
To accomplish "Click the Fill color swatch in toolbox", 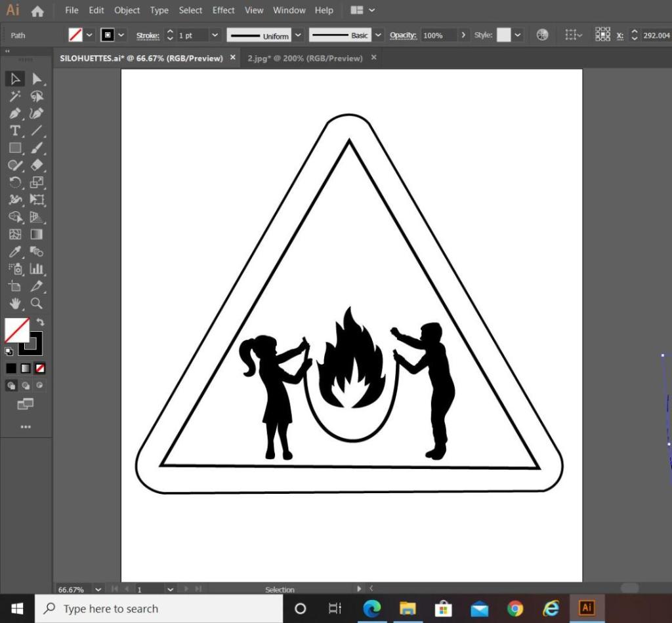I will [16, 330].
